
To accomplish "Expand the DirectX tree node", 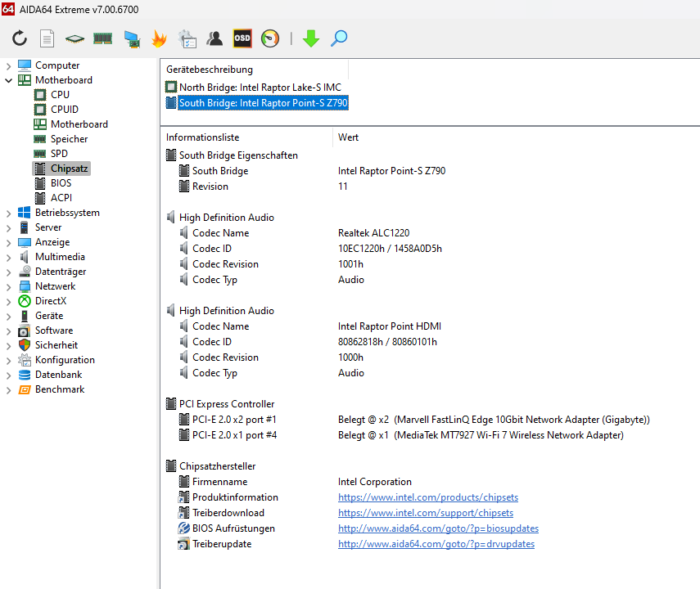I will pyautogui.click(x=8, y=302).
